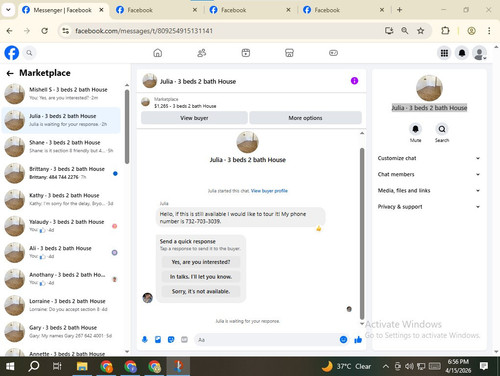Send quick response 'Sorry, it's not available.'

[201, 291]
